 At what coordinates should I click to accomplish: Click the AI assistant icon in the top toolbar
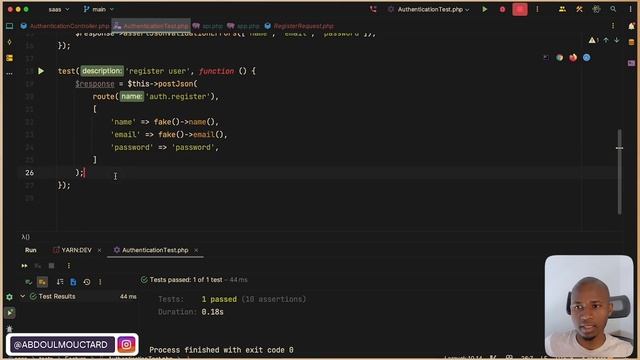pos(596,9)
